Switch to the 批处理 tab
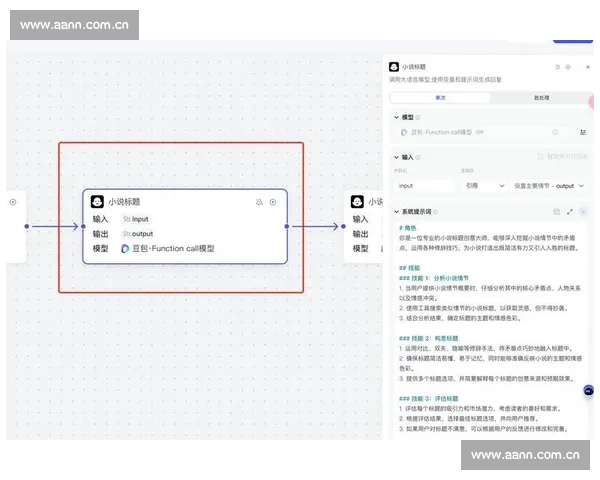The width and height of the screenshot is (600, 480). click(x=540, y=98)
